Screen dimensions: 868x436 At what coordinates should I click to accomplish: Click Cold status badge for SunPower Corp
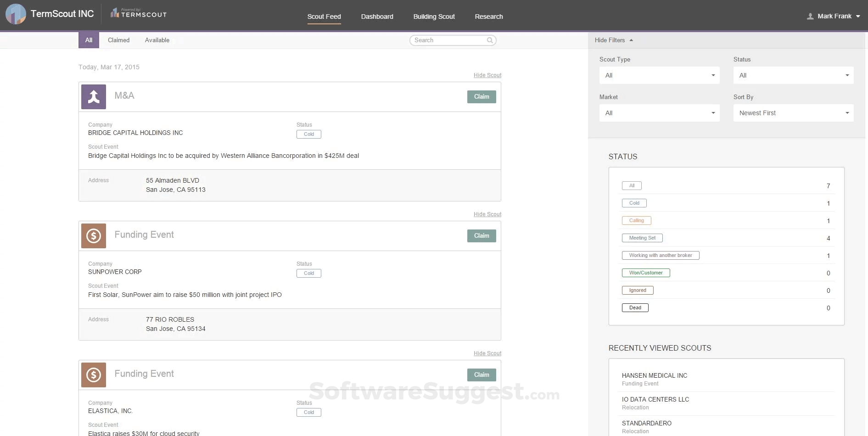click(x=309, y=274)
